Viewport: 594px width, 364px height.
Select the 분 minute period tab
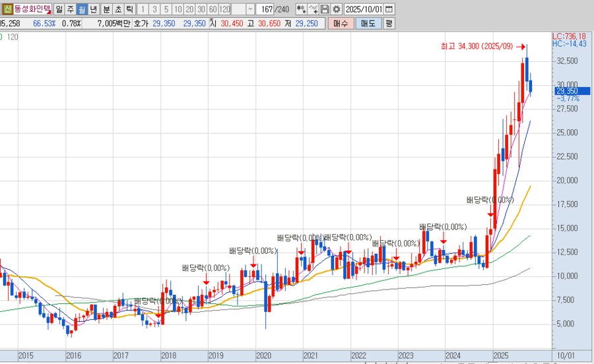pyautogui.click(x=106, y=10)
